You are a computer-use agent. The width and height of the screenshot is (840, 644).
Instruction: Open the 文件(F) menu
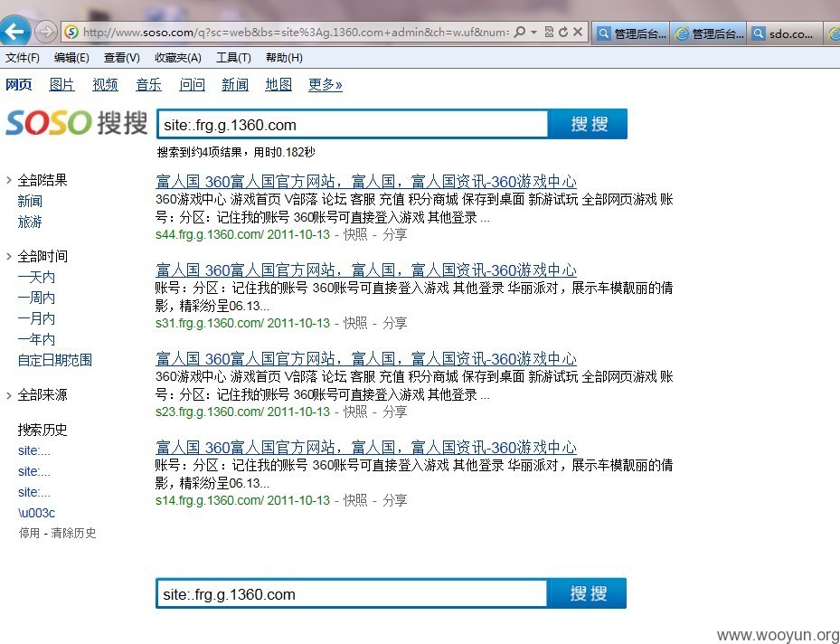point(23,57)
